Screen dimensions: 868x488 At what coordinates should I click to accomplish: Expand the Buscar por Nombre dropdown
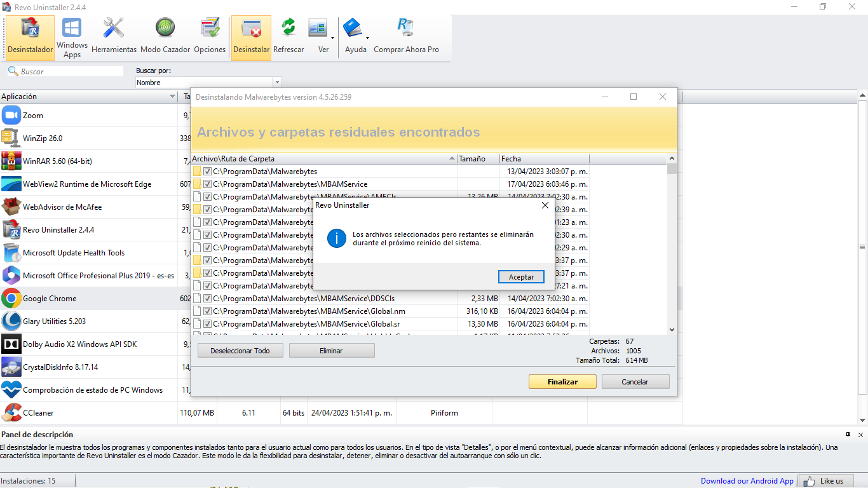[276, 83]
